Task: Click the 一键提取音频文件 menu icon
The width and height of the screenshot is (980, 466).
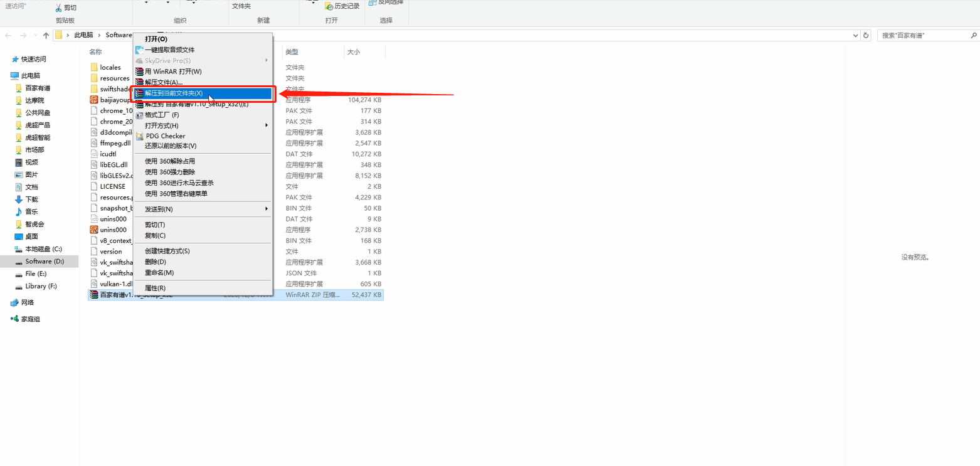Action: (x=140, y=50)
